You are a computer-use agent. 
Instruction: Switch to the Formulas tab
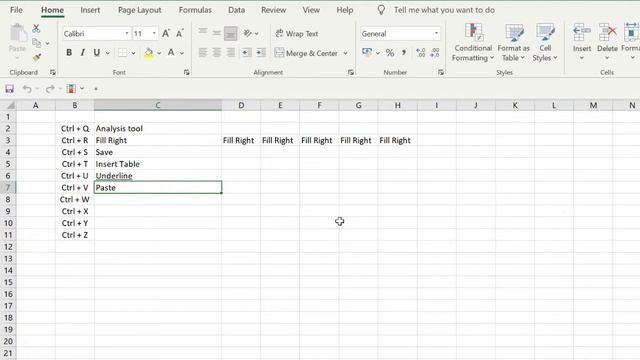pos(195,10)
